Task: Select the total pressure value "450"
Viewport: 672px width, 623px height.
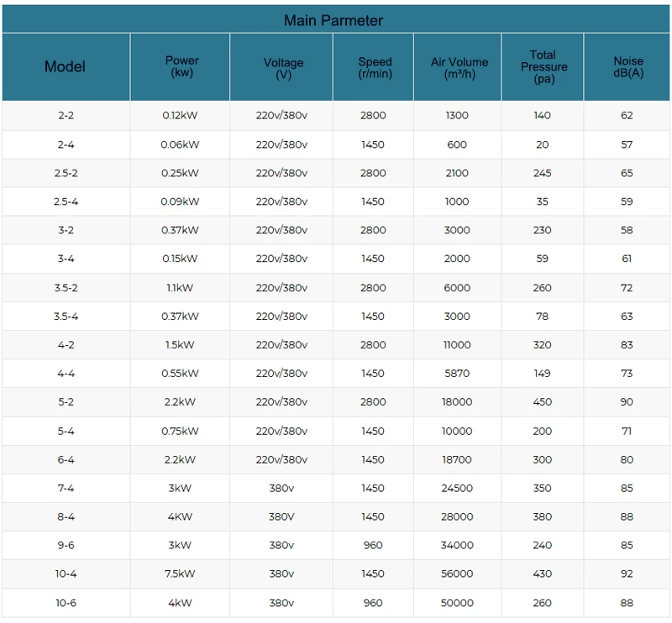Action: [x=542, y=402]
